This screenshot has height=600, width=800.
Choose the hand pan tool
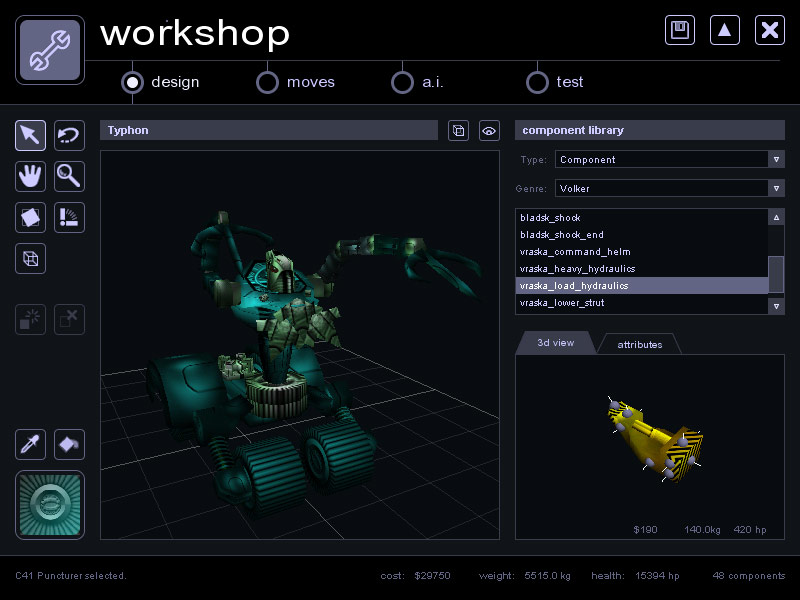click(30, 176)
